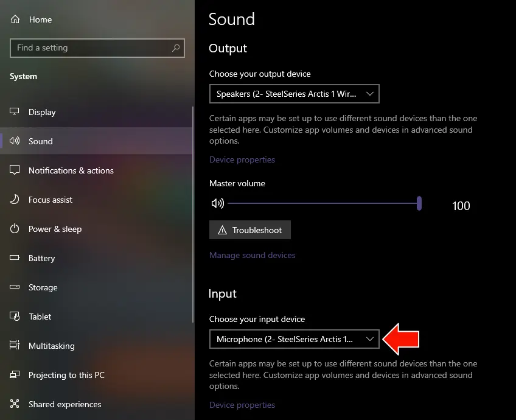Open Manage sound devices link

(252, 255)
